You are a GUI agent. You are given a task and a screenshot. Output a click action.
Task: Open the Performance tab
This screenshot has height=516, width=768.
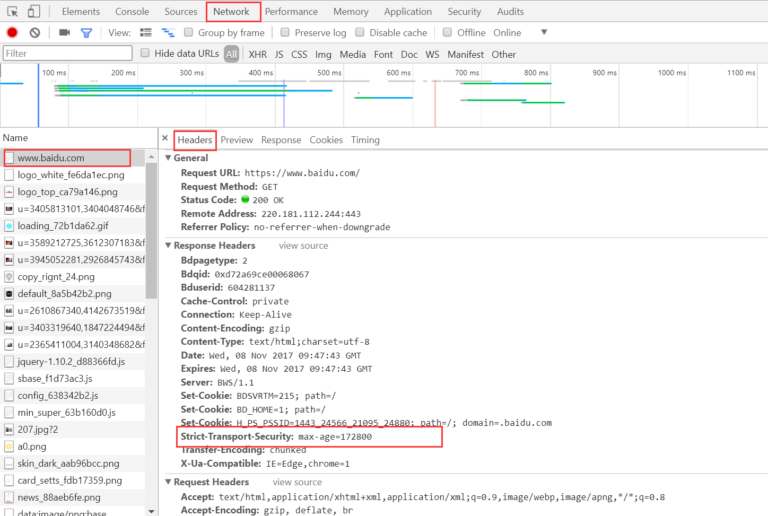(x=291, y=11)
